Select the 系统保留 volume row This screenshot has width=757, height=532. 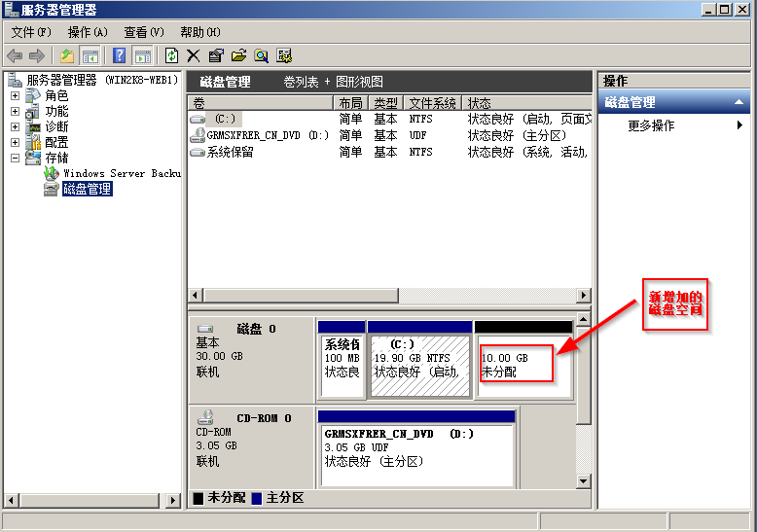pos(390,152)
